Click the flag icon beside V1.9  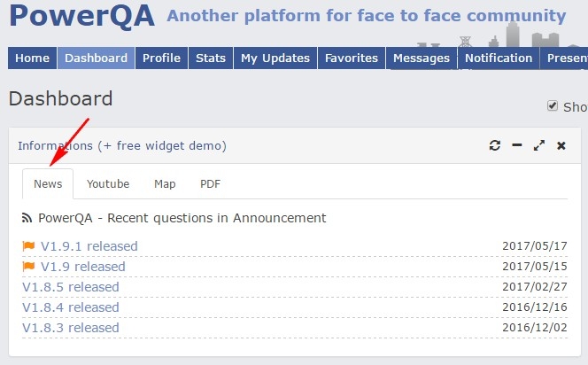tap(28, 267)
